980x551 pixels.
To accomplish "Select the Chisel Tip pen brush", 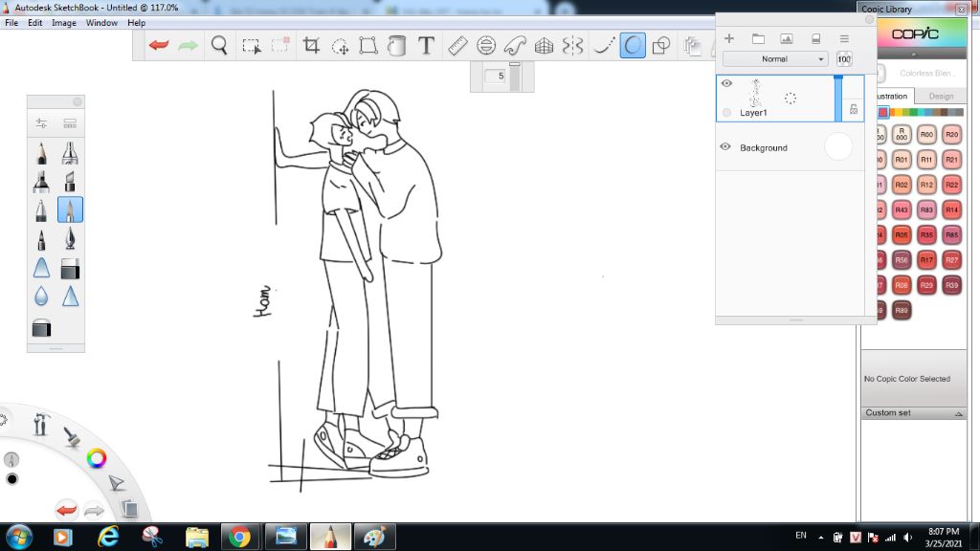I will click(70, 181).
